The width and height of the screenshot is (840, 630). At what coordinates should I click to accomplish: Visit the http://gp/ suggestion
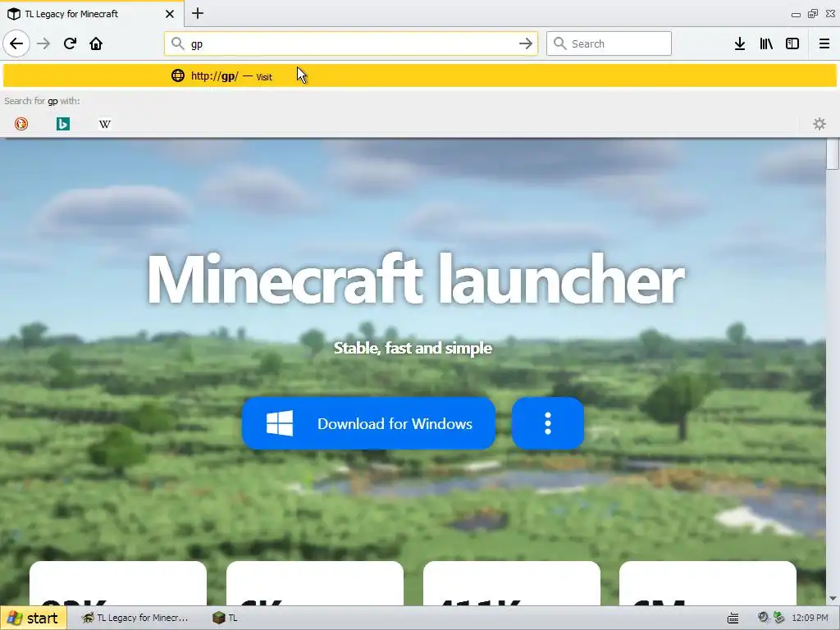click(420, 75)
